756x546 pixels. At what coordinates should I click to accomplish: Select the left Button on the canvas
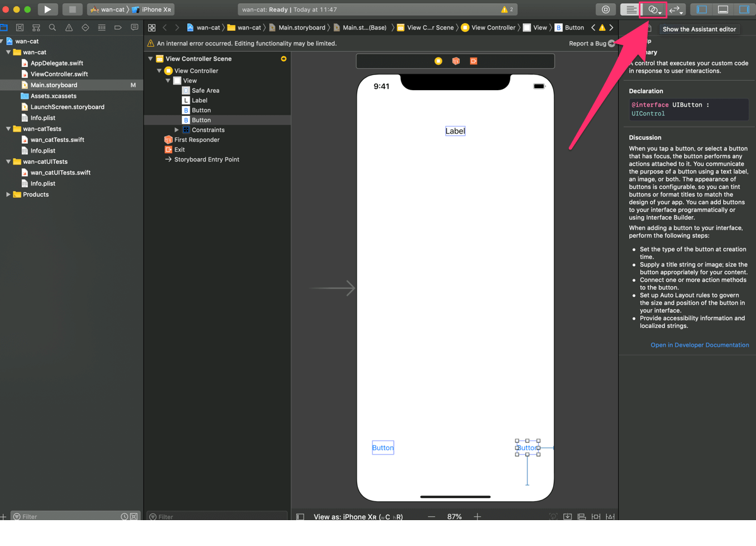382,448
